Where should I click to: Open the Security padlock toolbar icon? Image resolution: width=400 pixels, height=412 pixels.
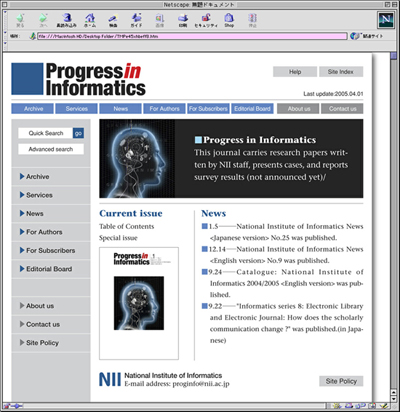point(206,20)
